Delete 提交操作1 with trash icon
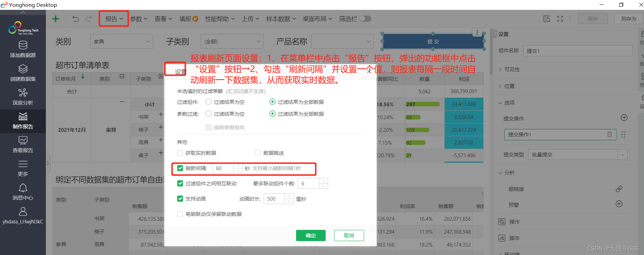Screen dimensions: 644x255 610,134
